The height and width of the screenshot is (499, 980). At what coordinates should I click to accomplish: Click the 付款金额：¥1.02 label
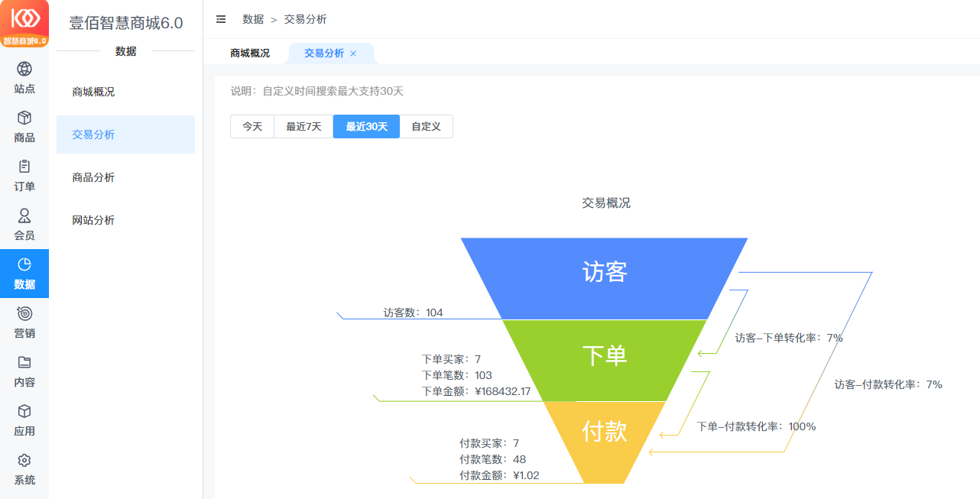(499, 475)
